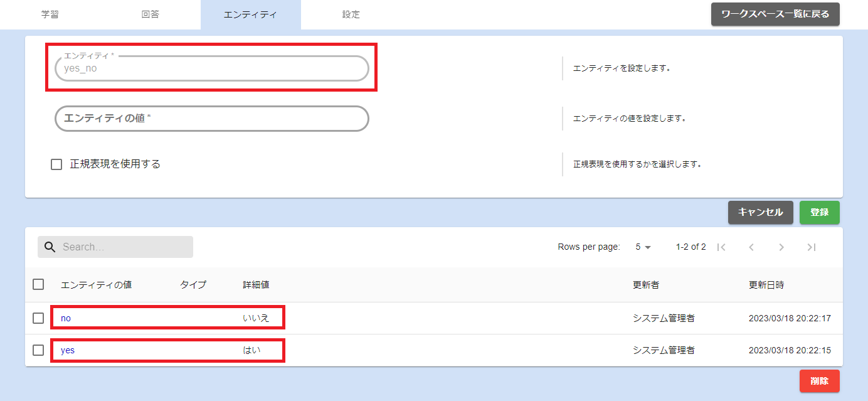Enable the 正規表現を使用する checkbox
Viewport: 868px width, 401px height.
click(56, 164)
